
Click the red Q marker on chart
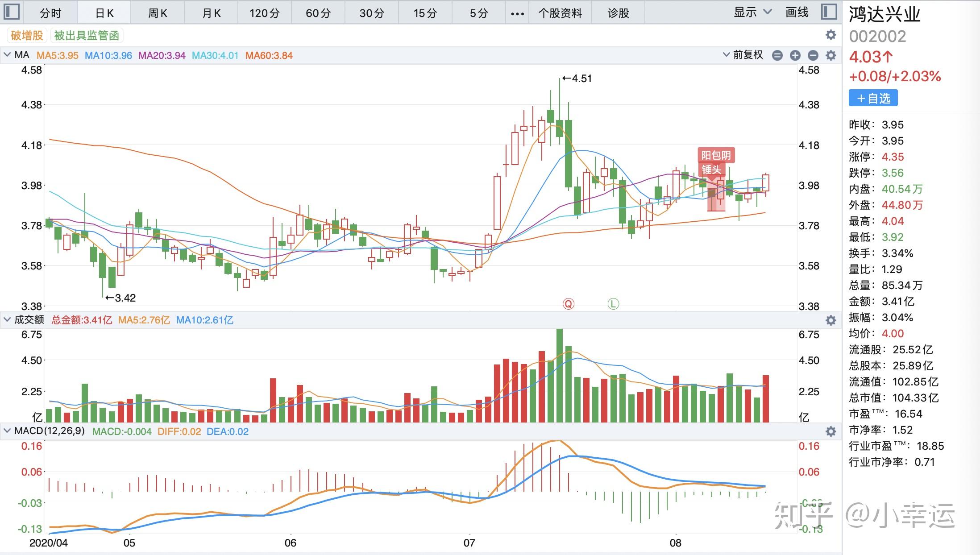[x=568, y=304]
